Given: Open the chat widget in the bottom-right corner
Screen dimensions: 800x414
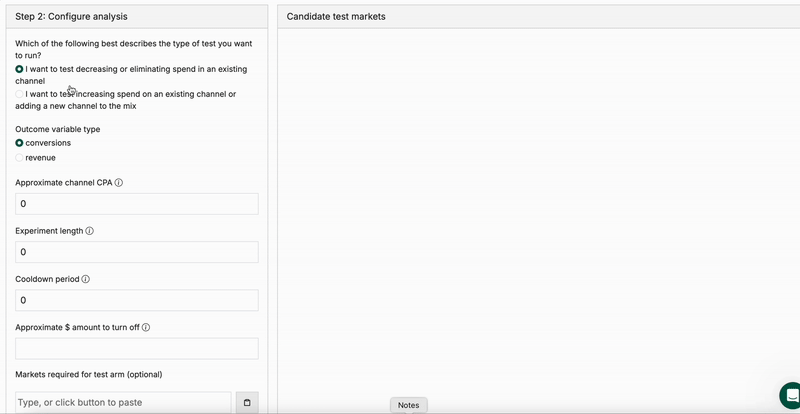Looking at the screenshot, I should 790,396.
